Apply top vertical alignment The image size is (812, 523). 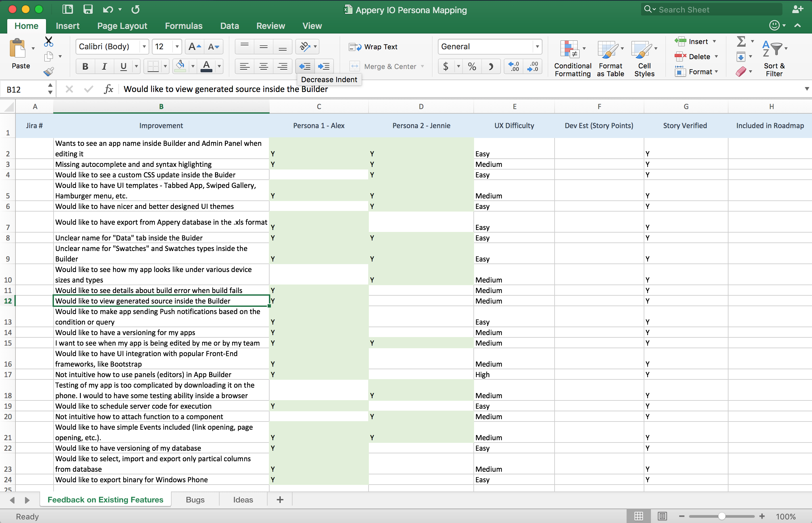tap(245, 47)
